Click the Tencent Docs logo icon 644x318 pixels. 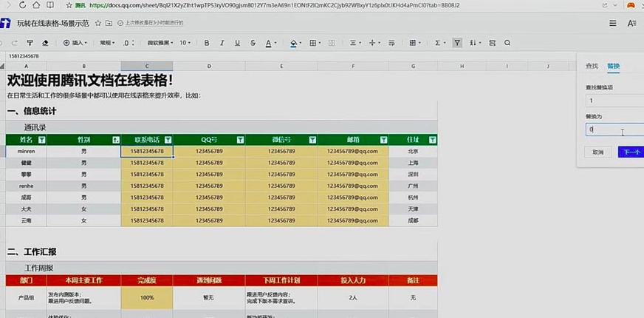[x=5, y=24]
